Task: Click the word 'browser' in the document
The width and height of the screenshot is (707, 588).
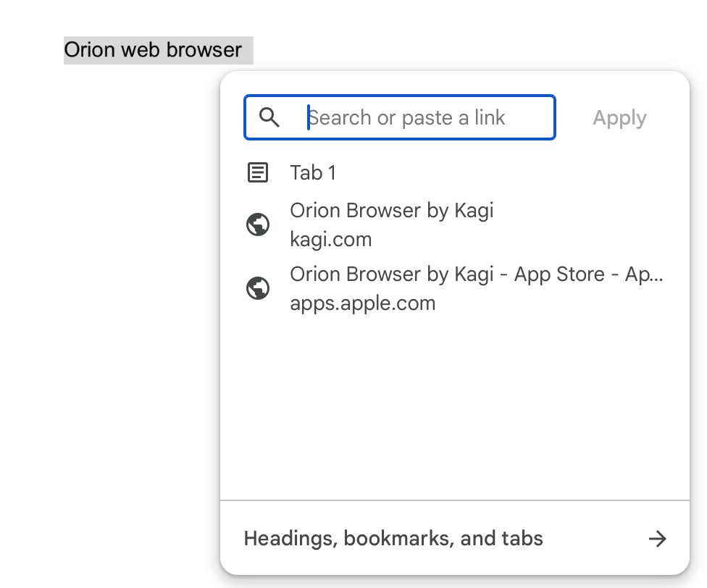Action: click(x=204, y=50)
